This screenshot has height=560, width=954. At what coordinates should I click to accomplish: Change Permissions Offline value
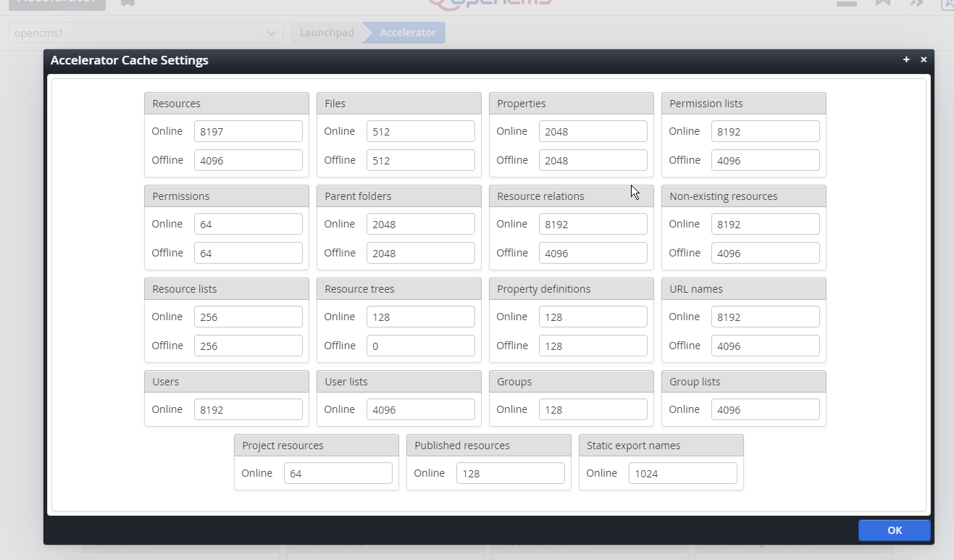coord(248,253)
